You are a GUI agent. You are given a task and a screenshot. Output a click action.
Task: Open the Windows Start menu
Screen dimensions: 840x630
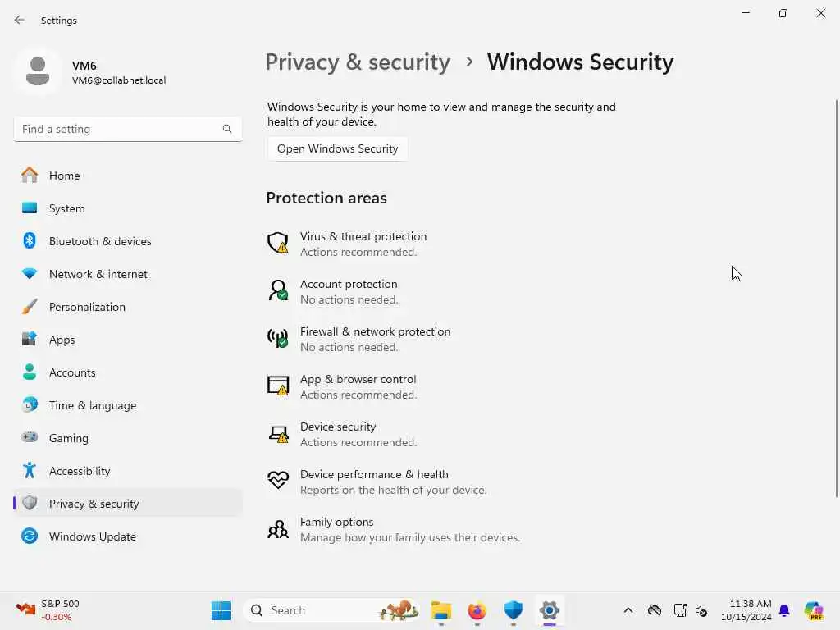click(x=221, y=610)
